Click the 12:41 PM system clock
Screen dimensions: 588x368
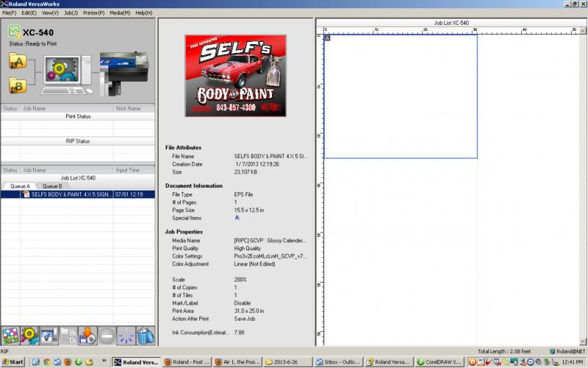coord(572,362)
